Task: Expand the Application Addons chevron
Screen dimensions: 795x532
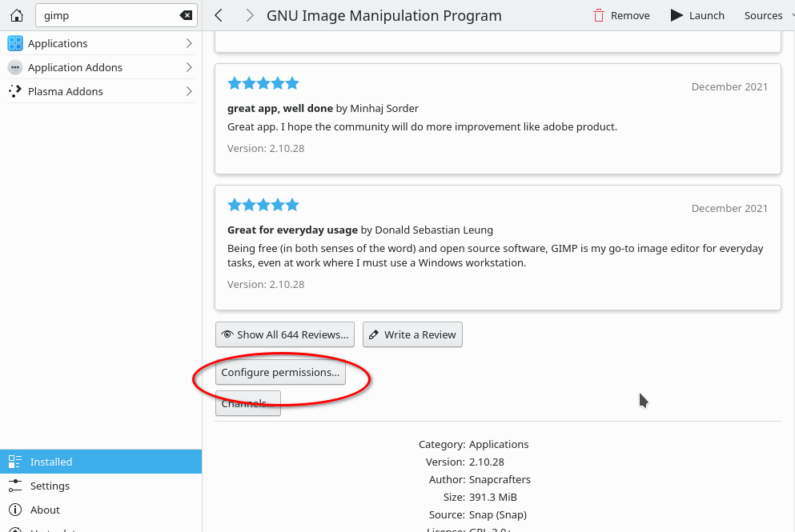Action: coord(189,67)
